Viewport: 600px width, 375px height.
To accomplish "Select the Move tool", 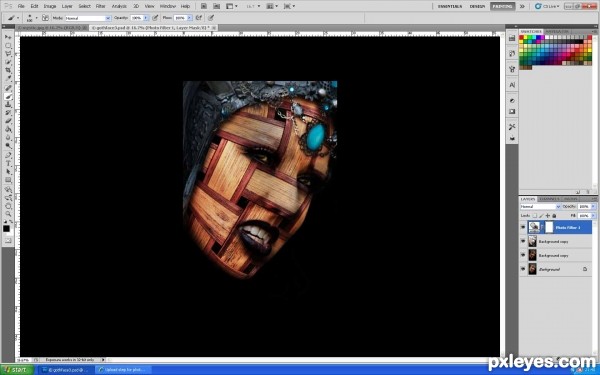I will [x=8, y=37].
